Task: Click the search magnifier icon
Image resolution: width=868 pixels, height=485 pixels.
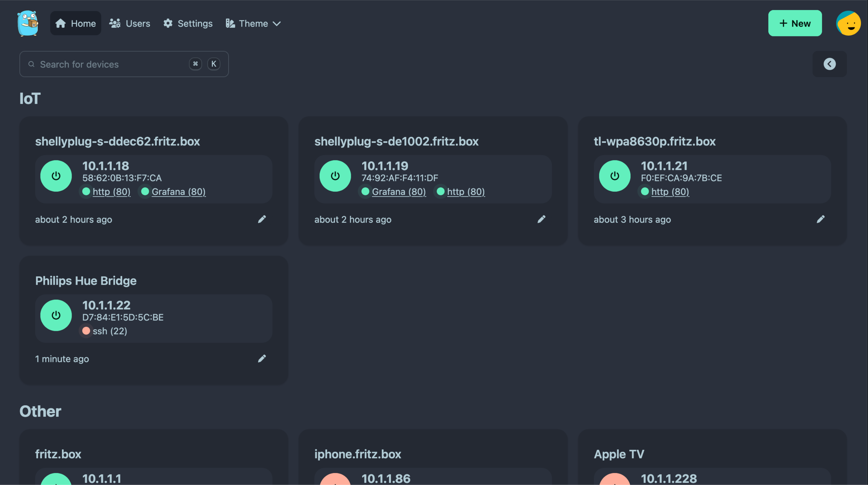Action: click(31, 64)
